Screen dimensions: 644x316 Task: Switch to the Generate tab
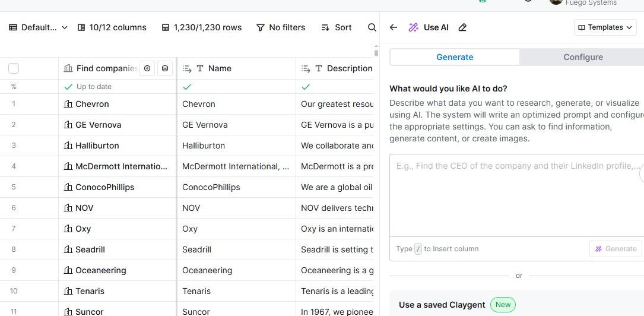point(455,57)
